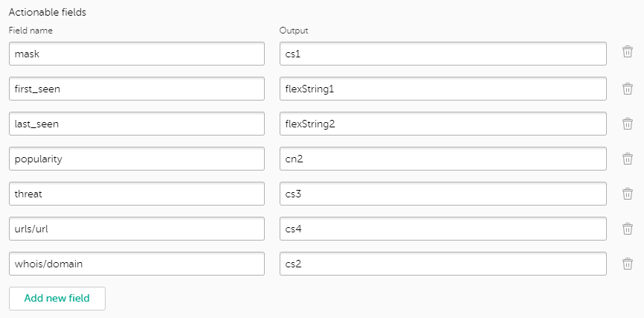Click the flexString2 output box
The image size is (644, 318).
click(443, 124)
